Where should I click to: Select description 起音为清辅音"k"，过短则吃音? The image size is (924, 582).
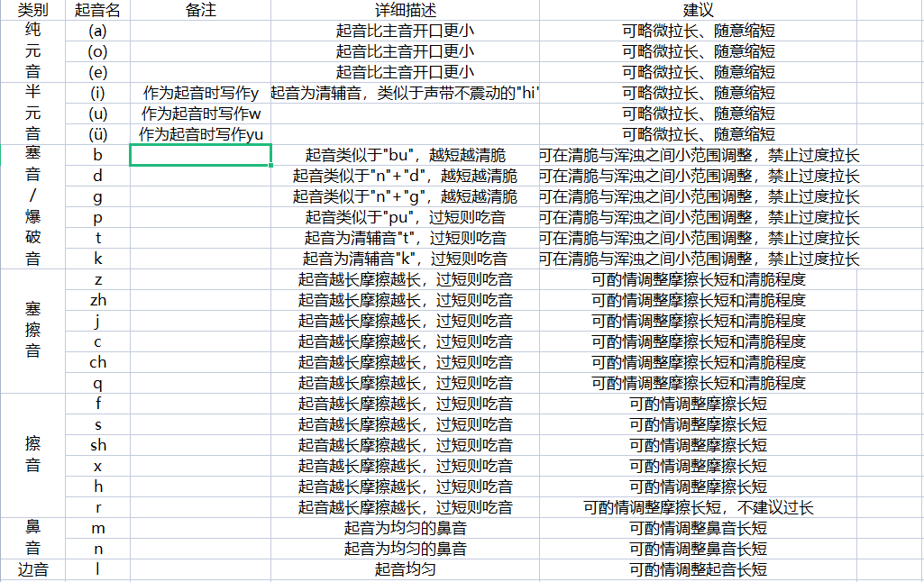point(405,259)
